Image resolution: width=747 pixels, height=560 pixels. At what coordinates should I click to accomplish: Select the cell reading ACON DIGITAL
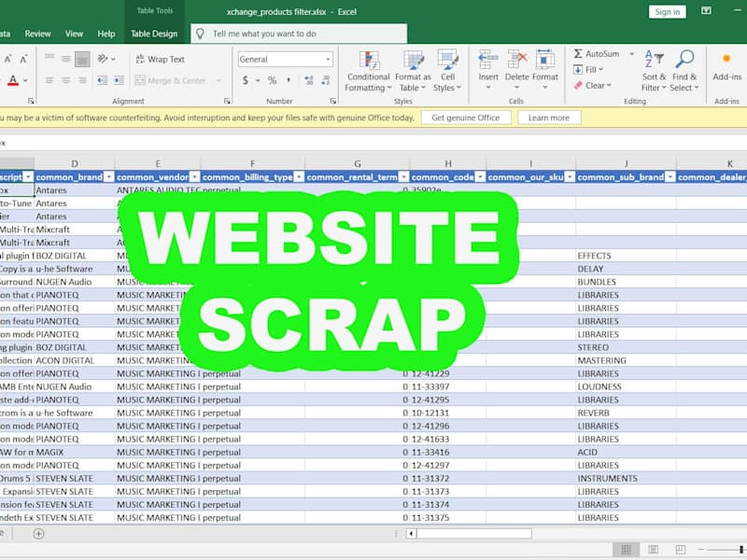tap(75, 360)
